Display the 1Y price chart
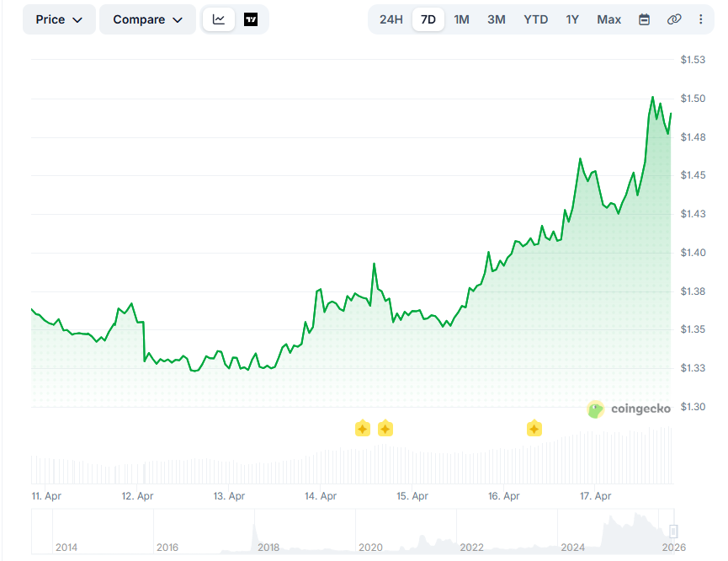The height and width of the screenshot is (561, 728). pos(572,19)
